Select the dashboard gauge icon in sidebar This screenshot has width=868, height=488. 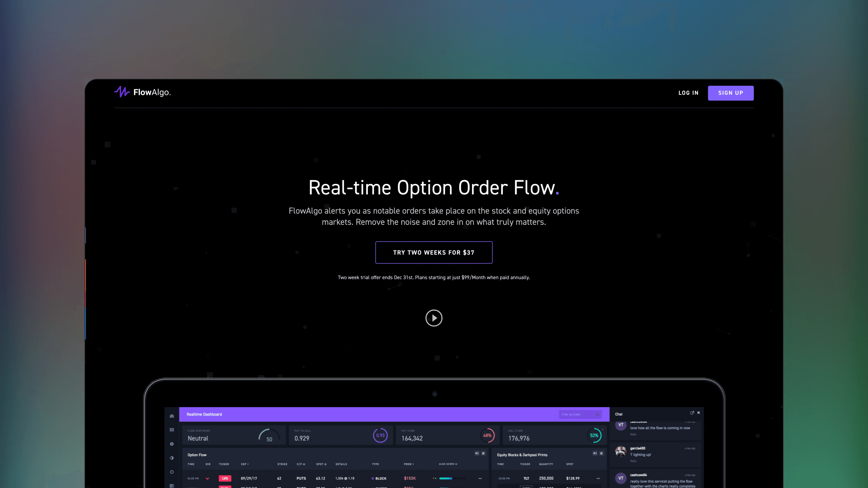coord(172,416)
